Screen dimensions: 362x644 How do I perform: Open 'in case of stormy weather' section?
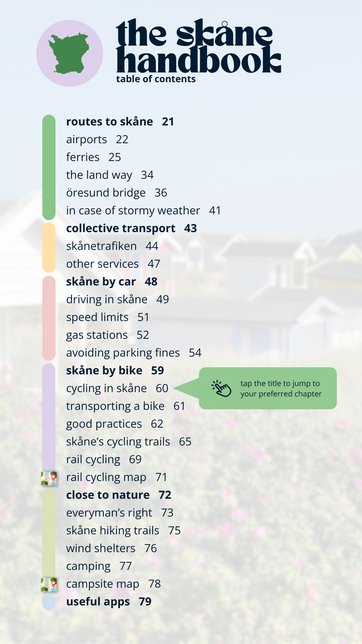click(x=133, y=211)
